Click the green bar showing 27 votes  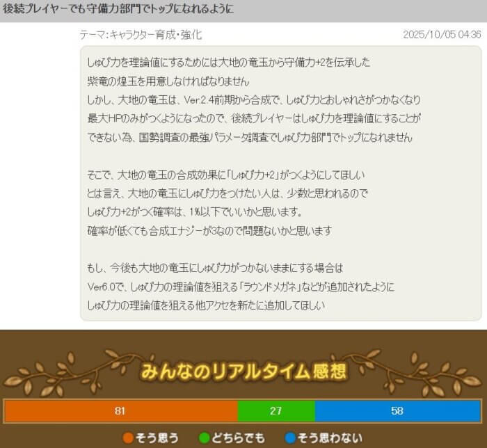pos(276,411)
